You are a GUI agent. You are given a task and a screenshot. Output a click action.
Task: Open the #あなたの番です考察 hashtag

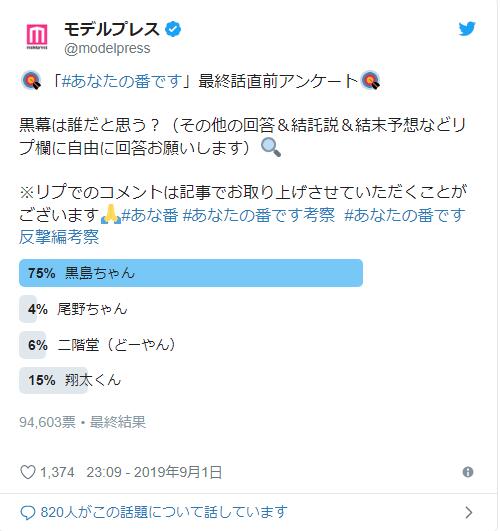click(x=259, y=215)
